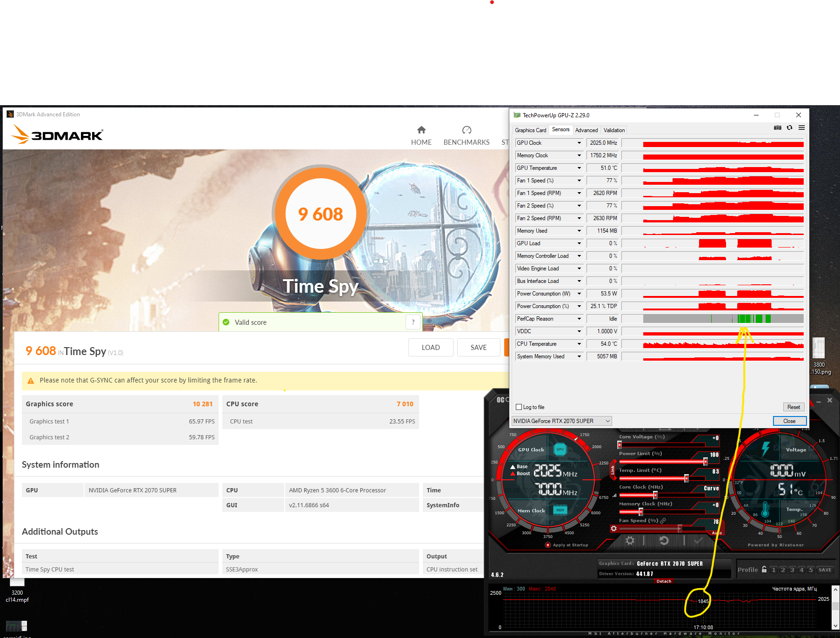Open the GPU Clock sensor dropdown

click(x=579, y=143)
